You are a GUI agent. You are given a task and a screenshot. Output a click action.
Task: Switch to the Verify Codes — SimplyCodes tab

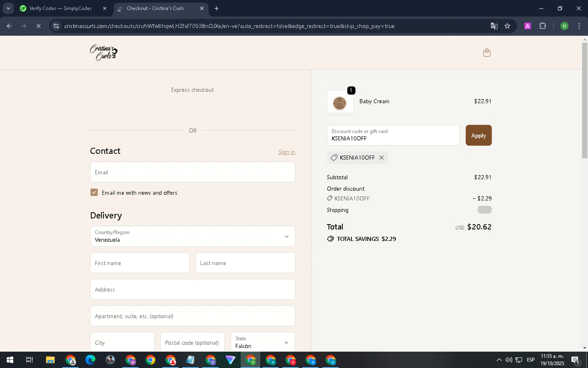[60, 8]
